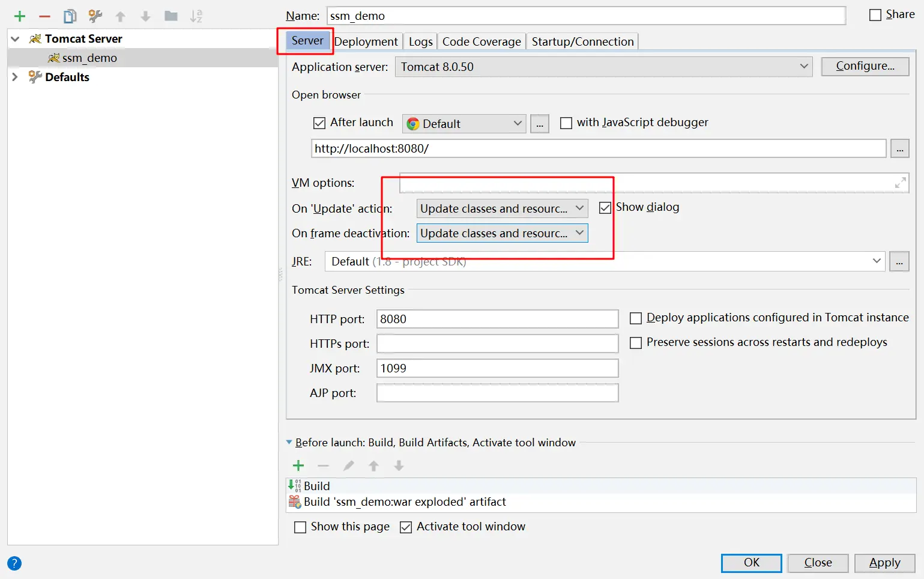Viewport: 924px width, 579px height.
Task: Toggle Show dialog checkbox
Action: coord(605,208)
